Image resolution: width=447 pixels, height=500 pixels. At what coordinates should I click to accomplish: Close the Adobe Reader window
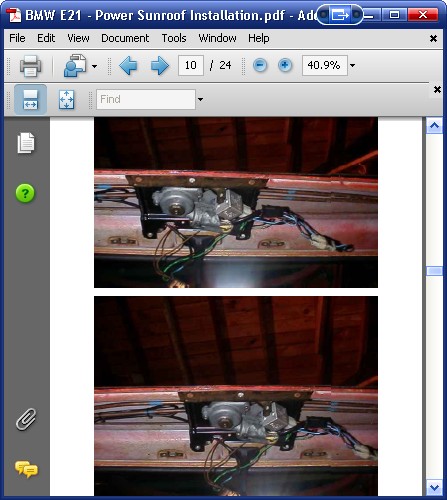tap(423, 15)
